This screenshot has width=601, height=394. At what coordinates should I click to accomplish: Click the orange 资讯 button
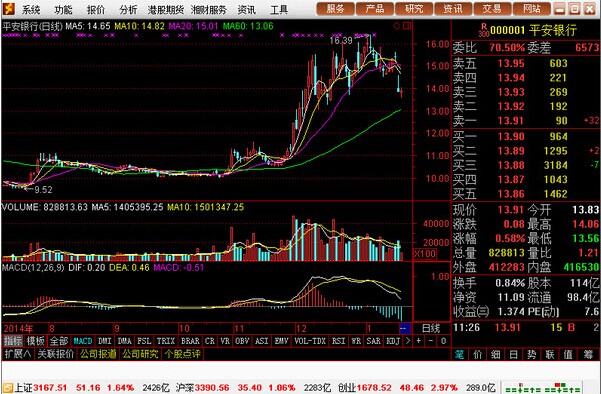(453, 8)
